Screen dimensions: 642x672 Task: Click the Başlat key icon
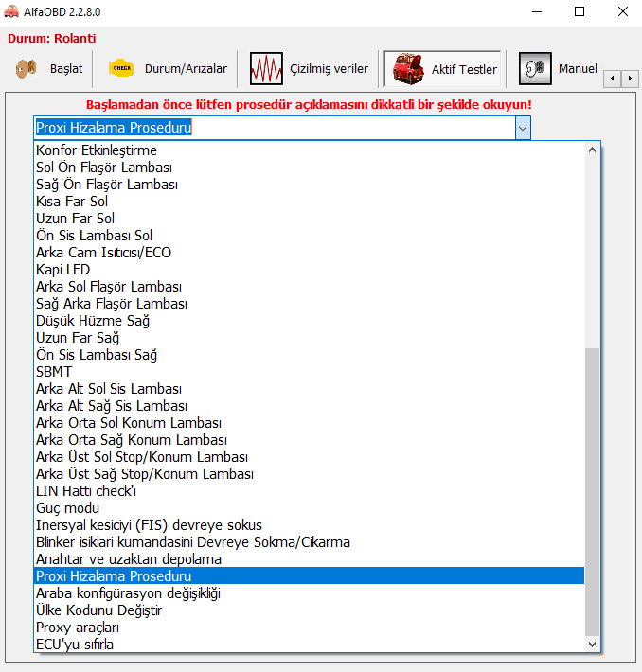pos(26,69)
